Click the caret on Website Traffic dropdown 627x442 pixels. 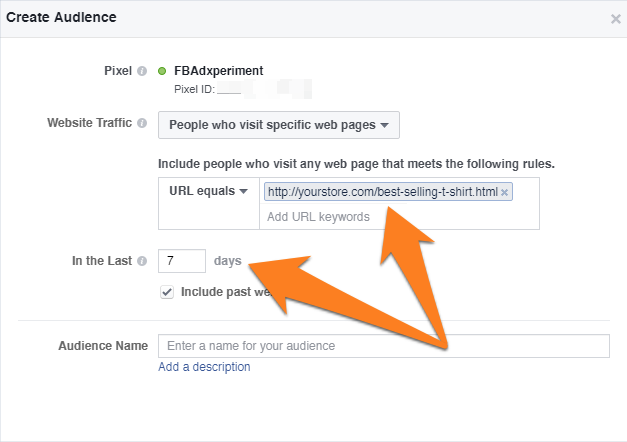384,125
